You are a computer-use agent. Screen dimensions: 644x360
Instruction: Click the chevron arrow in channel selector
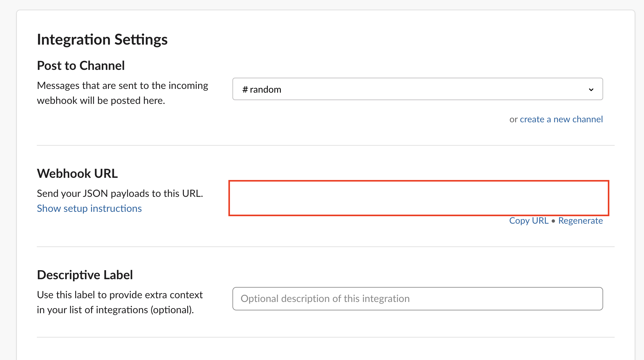pyautogui.click(x=591, y=90)
